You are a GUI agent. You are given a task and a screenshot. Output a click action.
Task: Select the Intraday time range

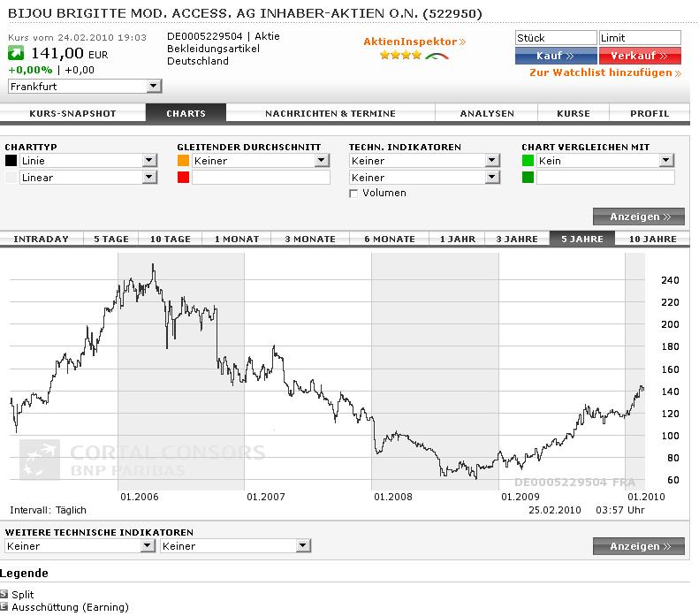click(x=42, y=239)
